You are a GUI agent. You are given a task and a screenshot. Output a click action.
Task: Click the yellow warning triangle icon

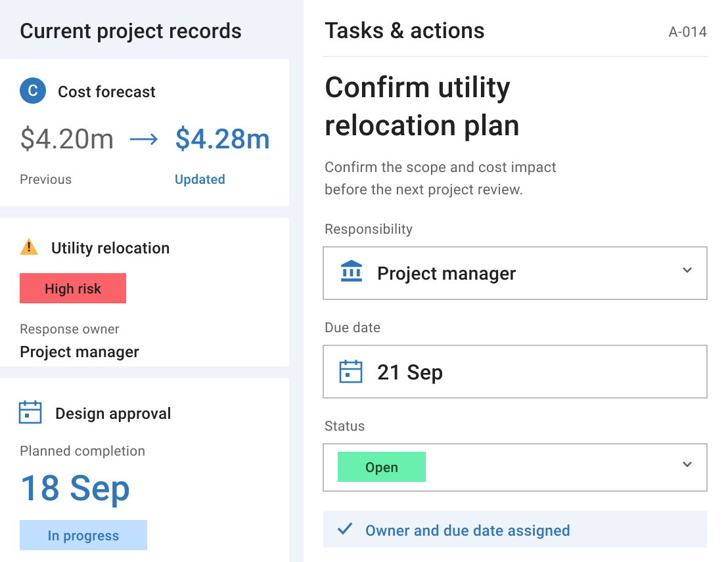[29, 247]
